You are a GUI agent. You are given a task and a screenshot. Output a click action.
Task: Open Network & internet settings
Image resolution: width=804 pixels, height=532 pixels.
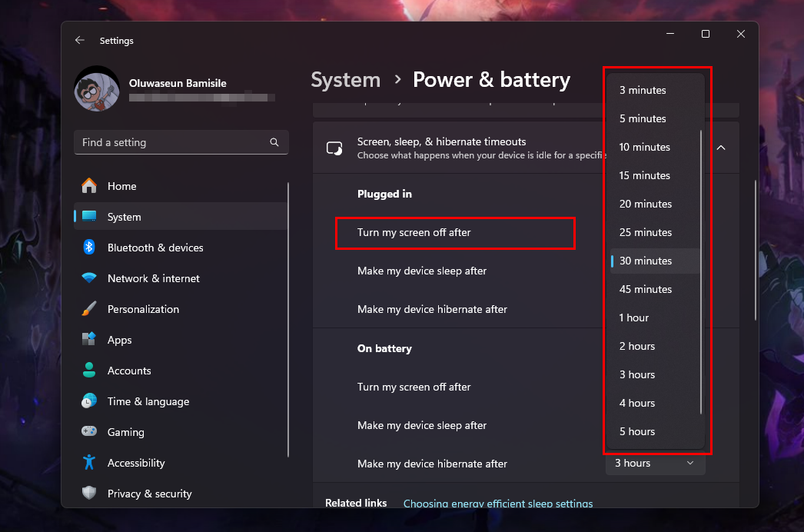tap(154, 278)
